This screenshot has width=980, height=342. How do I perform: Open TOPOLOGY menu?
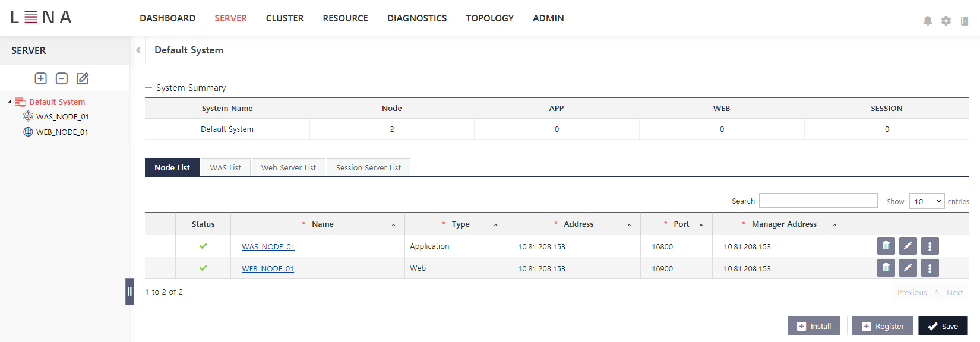(x=489, y=18)
